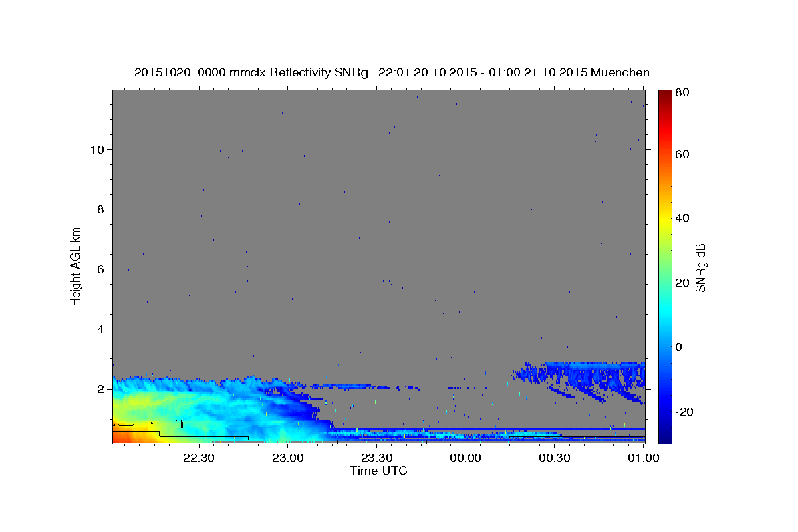Click the 00:00 time tick label
Viewport: 798px width, 532px height.
point(465,458)
